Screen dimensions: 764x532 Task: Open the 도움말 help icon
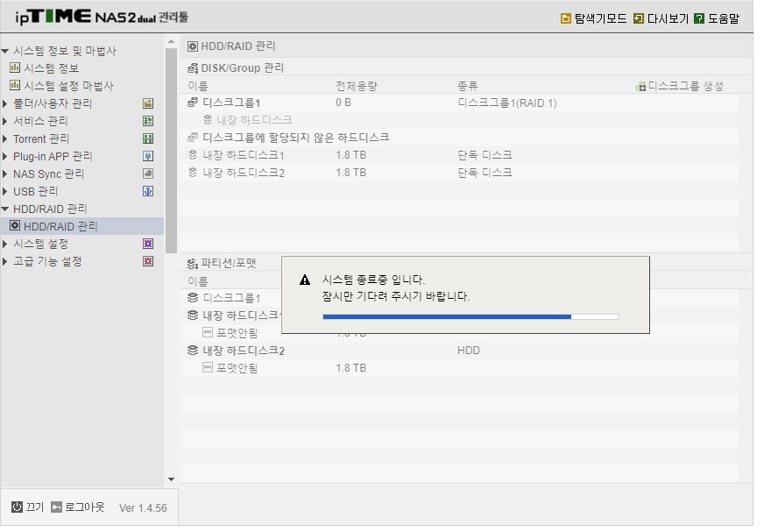(x=699, y=18)
